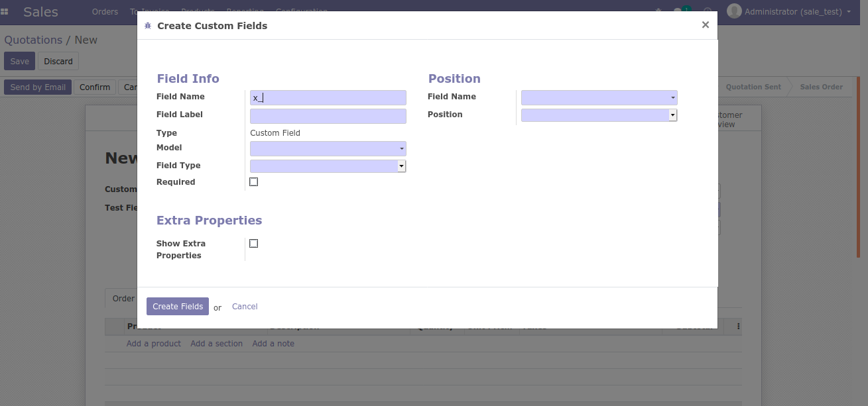Open the debug tools bug icon in navbar
Screen dimensions: 868x406
tap(658, 11)
